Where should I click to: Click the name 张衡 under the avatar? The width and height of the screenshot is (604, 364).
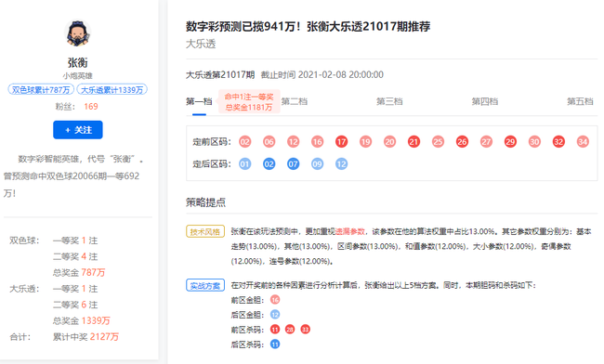coord(78,62)
